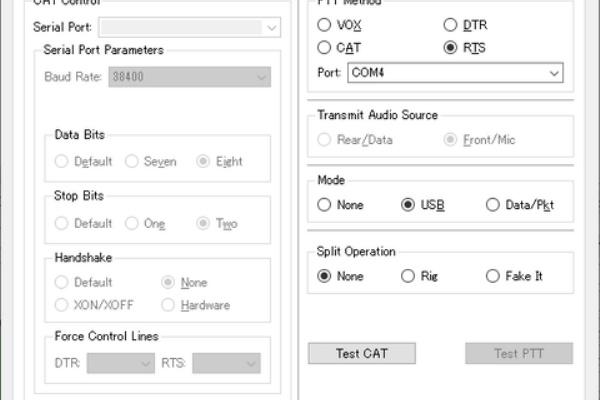Open the COM4 port dropdown
Image resolution: width=600 pixels, height=400 pixels.
coord(455,73)
